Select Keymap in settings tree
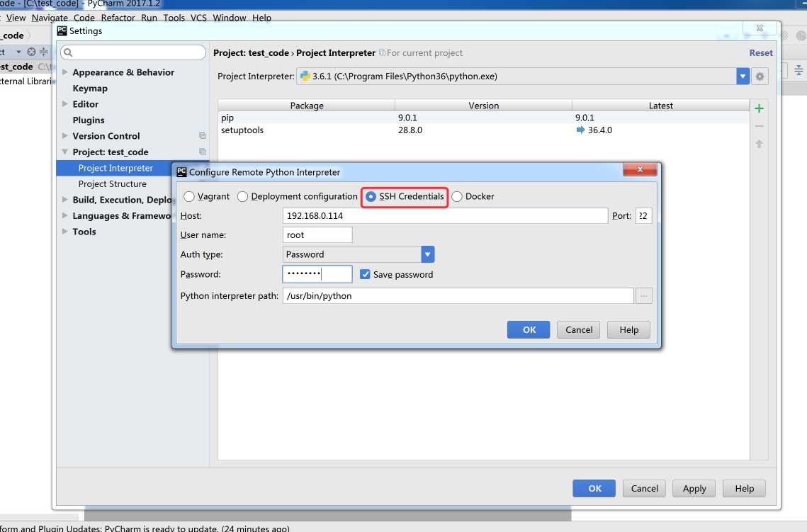Image resolution: width=807 pixels, height=532 pixels. tap(90, 88)
